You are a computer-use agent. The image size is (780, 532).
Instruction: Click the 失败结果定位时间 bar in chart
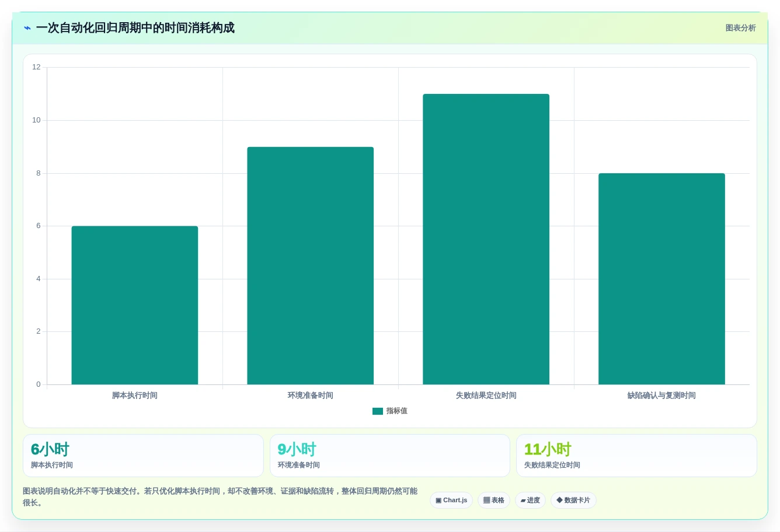tap(486, 239)
